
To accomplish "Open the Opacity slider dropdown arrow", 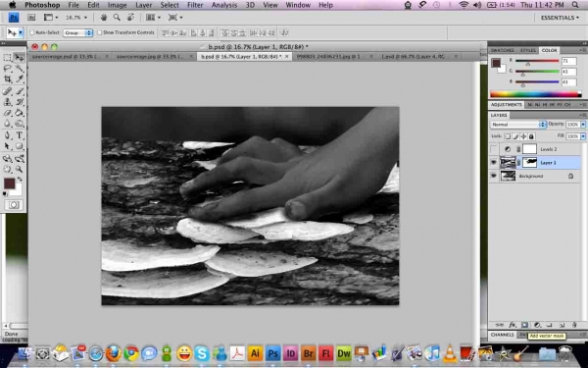I will (583, 125).
